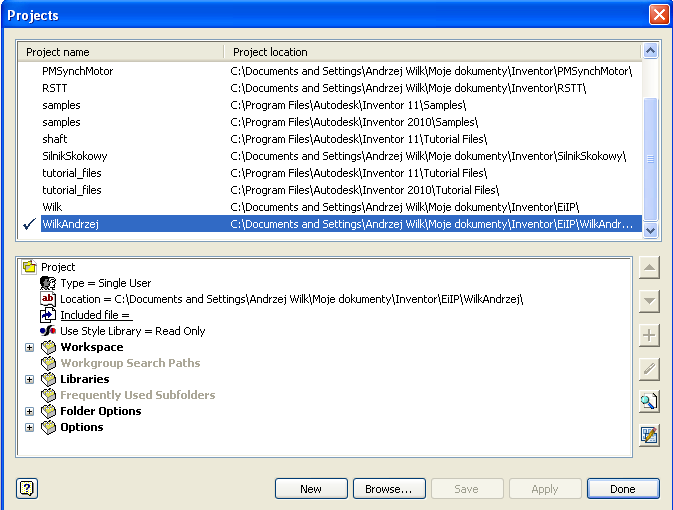Click the Libraries folder icon
Screen dimensions: 673x510
[x=49, y=379]
